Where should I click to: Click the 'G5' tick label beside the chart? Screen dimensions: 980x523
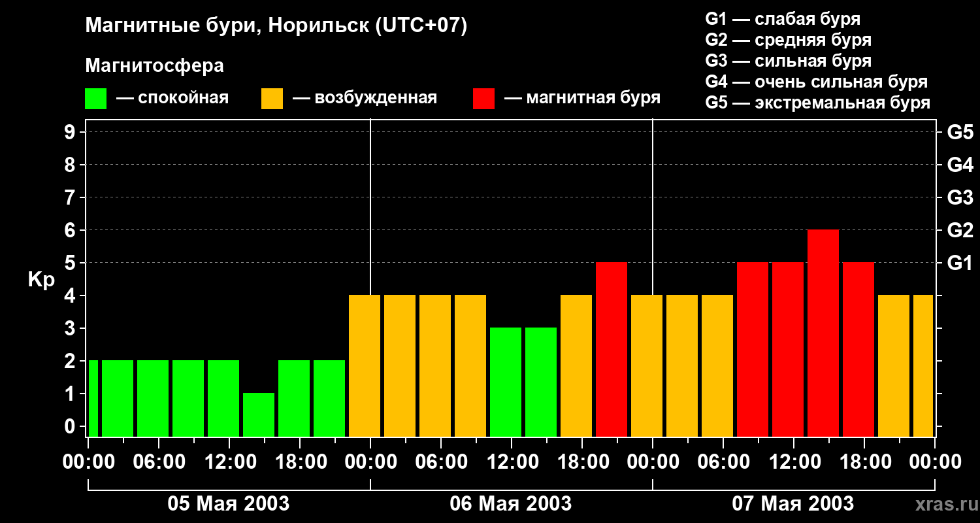(960, 132)
